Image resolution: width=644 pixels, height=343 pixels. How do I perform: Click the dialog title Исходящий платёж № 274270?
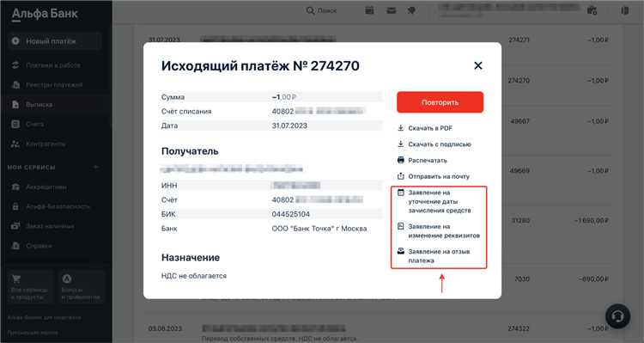tap(260, 66)
